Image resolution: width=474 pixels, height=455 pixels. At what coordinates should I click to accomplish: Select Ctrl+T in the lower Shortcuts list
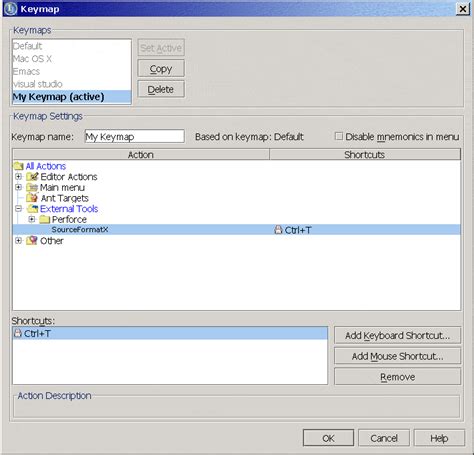click(170, 333)
